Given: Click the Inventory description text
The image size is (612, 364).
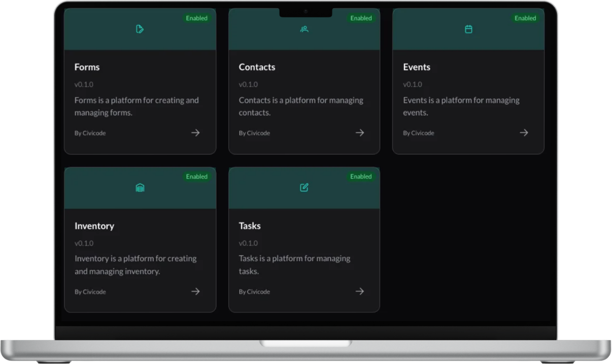Looking at the screenshot, I should [x=135, y=265].
